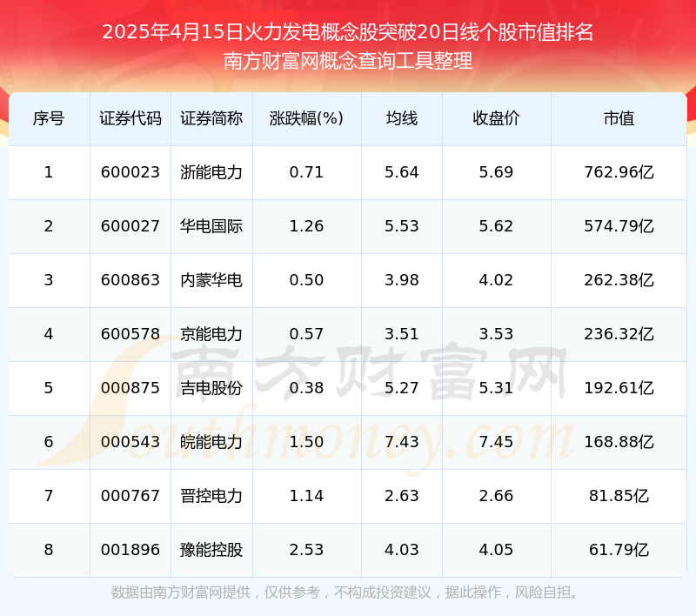
Task: Select stock code 000767
Action: click(130, 496)
